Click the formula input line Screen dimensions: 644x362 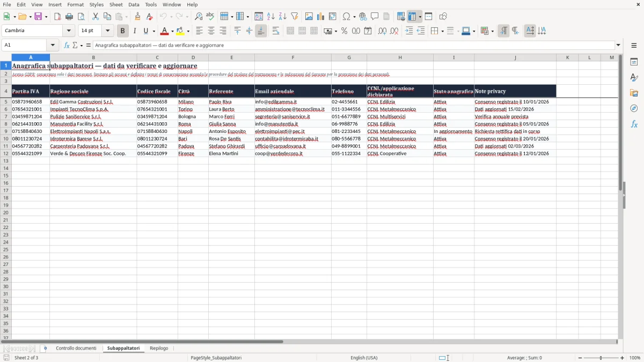click(353, 46)
